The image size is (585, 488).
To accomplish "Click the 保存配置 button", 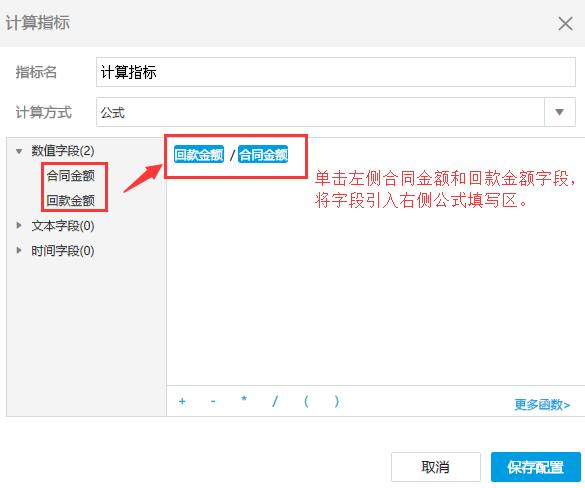I will tap(536, 467).
